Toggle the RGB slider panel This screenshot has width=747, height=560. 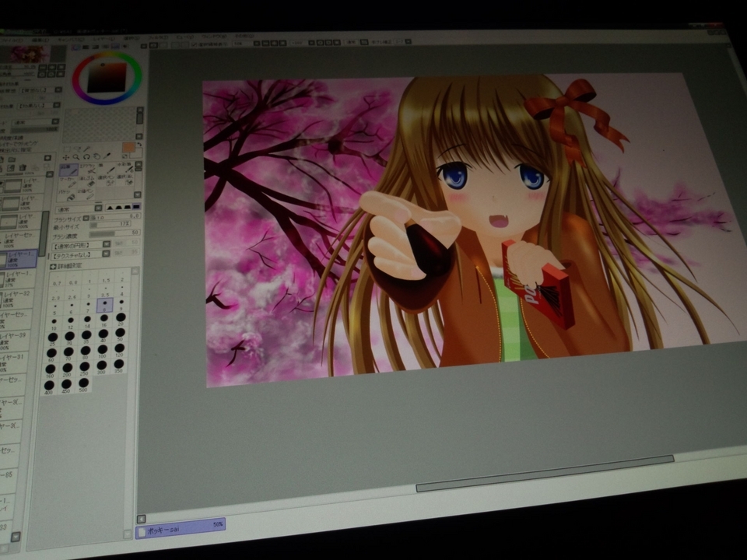tap(86, 47)
